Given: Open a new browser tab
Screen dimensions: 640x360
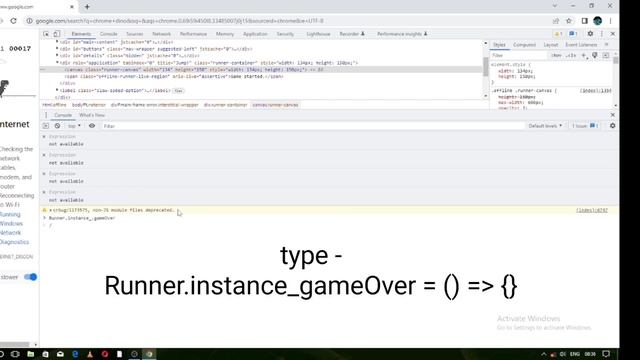Looking at the screenshot, I should point(87,7).
